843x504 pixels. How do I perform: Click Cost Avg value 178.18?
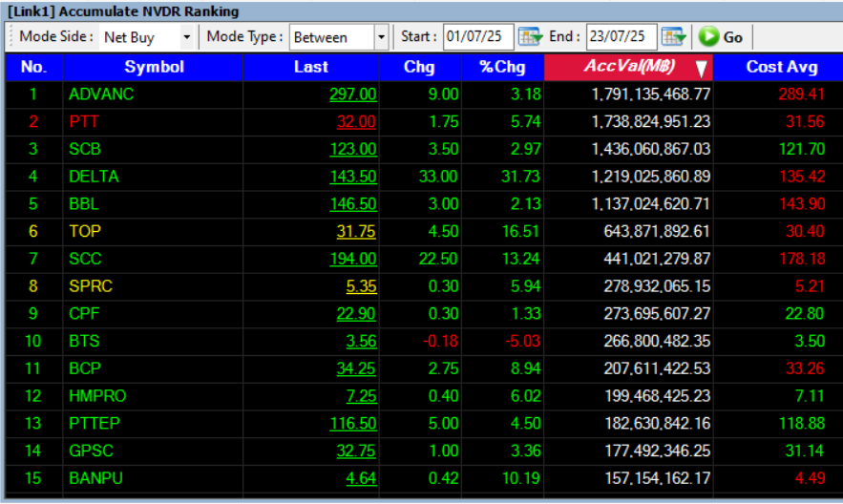coord(802,259)
